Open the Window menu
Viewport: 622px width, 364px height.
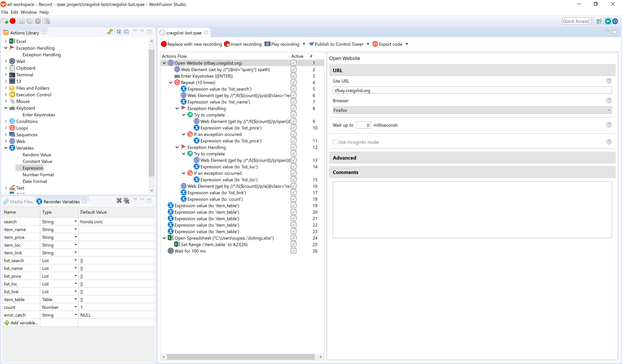(x=29, y=12)
